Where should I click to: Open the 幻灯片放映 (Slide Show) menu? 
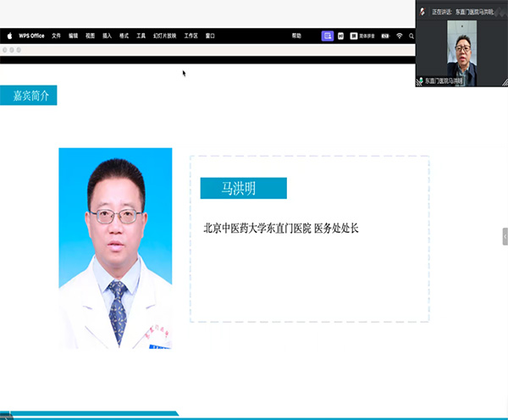(163, 36)
